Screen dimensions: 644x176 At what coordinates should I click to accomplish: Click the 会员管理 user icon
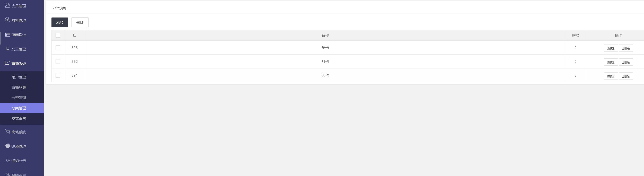[8, 5]
